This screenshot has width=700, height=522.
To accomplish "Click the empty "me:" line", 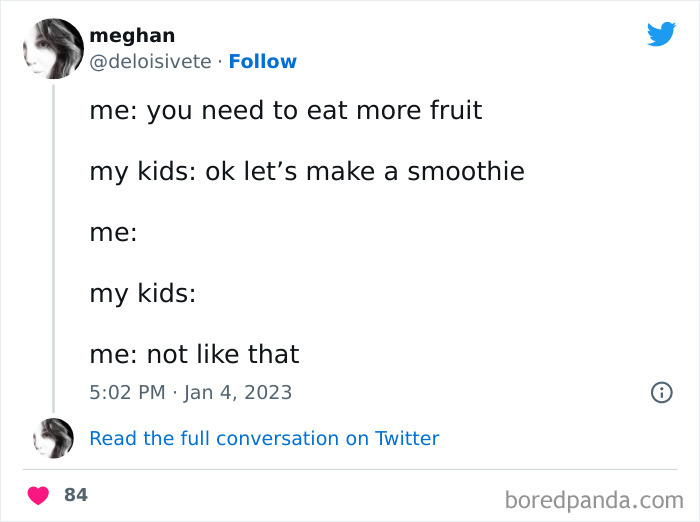I will click(113, 232).
